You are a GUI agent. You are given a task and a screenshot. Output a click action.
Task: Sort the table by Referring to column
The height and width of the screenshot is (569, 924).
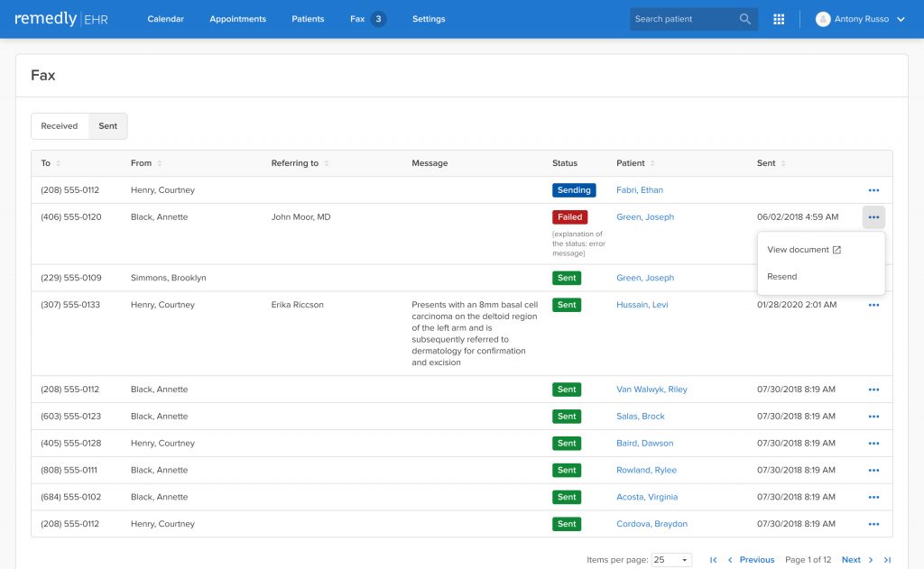click(x=327, y=163)
